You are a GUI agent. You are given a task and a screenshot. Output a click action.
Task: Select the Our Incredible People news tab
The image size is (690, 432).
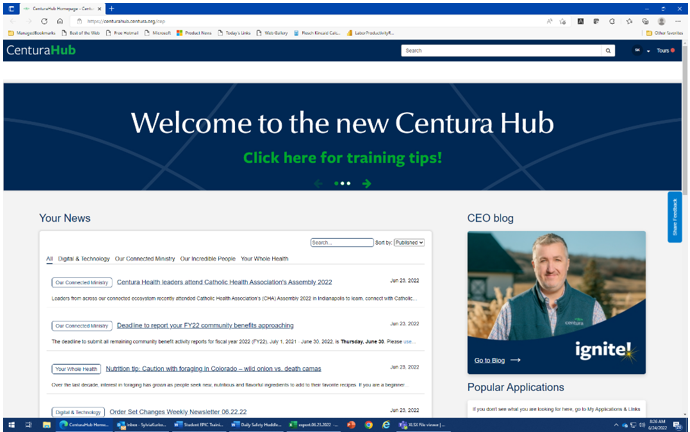click(x=208, y=259)
